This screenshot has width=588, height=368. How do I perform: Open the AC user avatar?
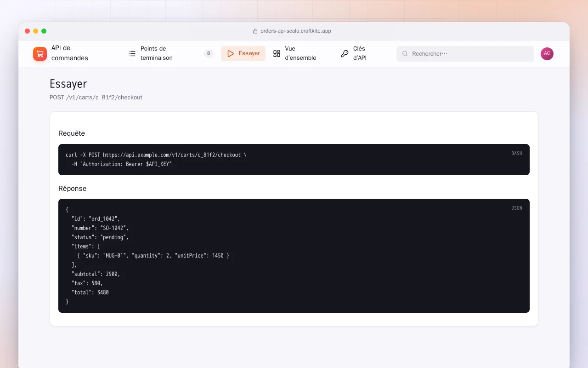pos(547,54)
